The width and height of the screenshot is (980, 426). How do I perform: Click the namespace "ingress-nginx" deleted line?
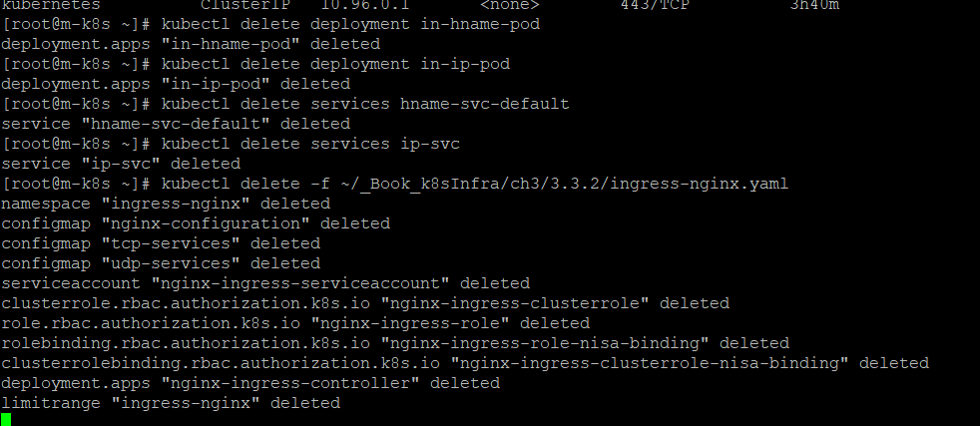(x=166, y=204)
